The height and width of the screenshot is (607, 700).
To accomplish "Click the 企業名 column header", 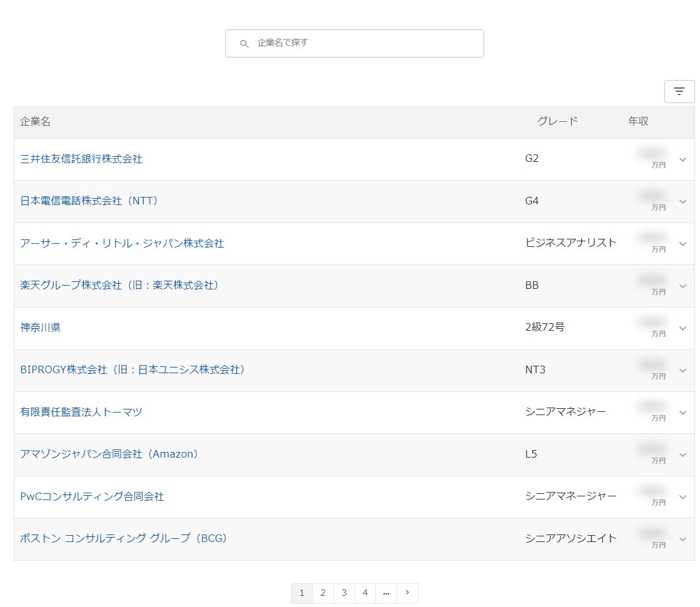I will [35, 121].
